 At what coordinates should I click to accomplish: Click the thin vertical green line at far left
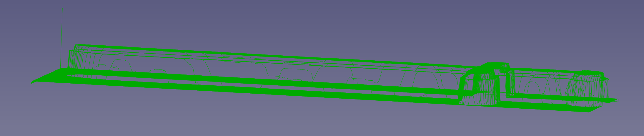[x=61, y=38]
